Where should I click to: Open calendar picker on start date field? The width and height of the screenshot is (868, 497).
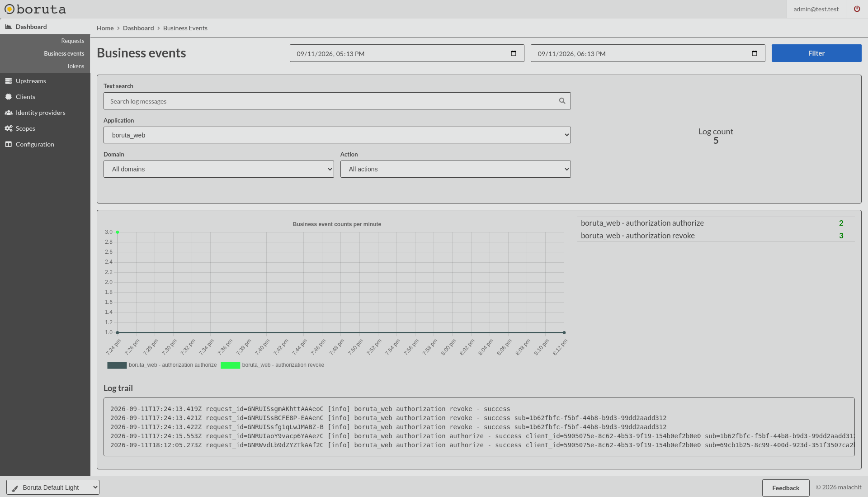tap(514, 53)
